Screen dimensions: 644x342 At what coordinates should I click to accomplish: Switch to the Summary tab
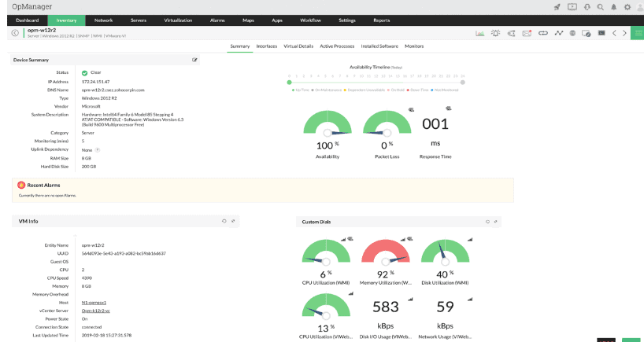(x=240, y=46)
